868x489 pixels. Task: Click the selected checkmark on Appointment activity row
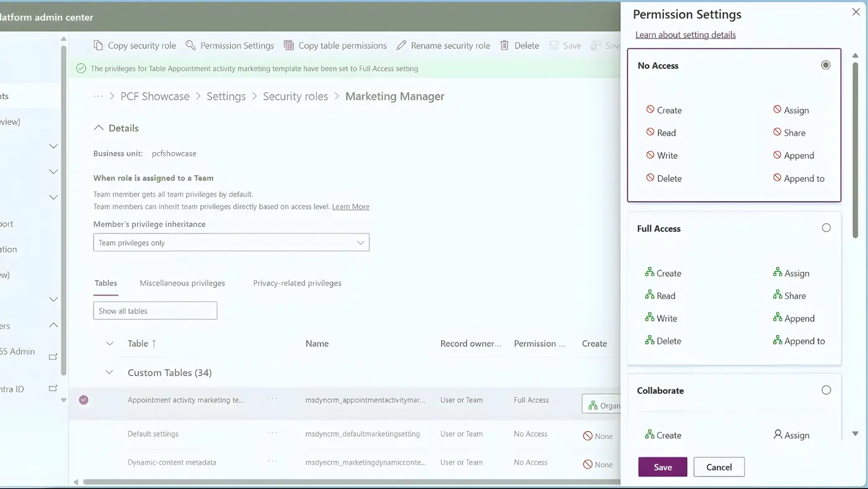[84, 400]
